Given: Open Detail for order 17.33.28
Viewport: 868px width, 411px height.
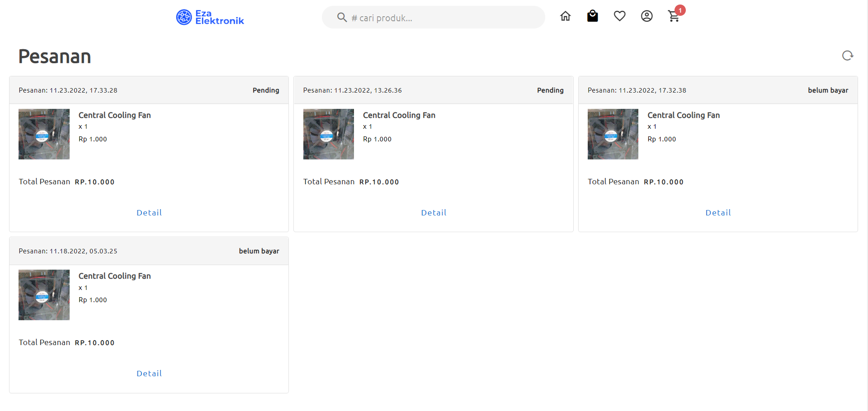Looking at the screenshot, I should point(149,213).
